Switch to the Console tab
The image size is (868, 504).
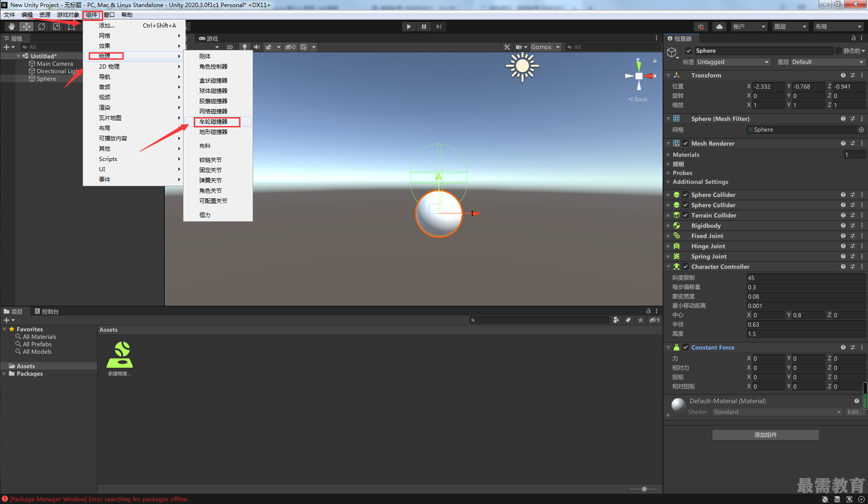pyautogui.click(x=47, y=312)
